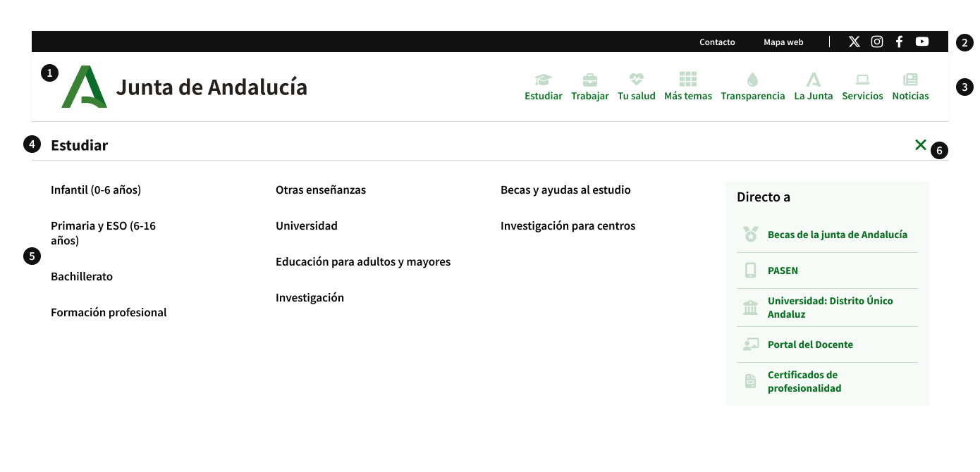Image resolution: width=980 pixels, height=472 pixels.
Task: Click the Directo a heading
Action: click(764, 197)
